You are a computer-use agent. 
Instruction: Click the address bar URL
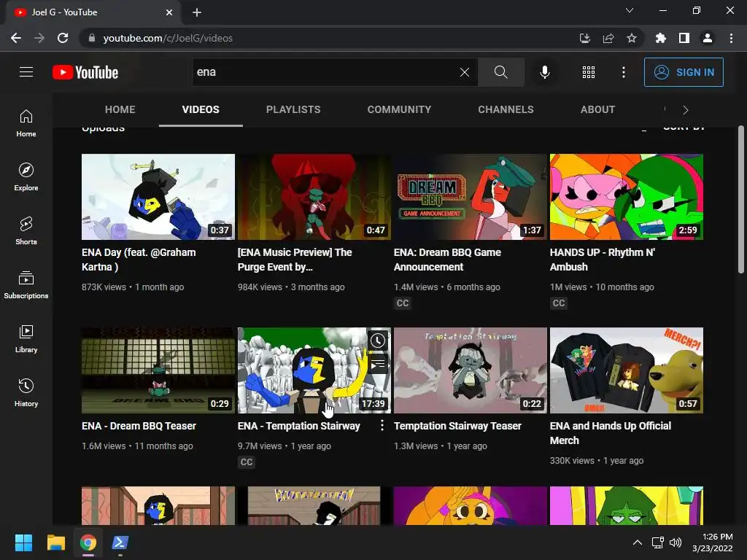point(168,38)
